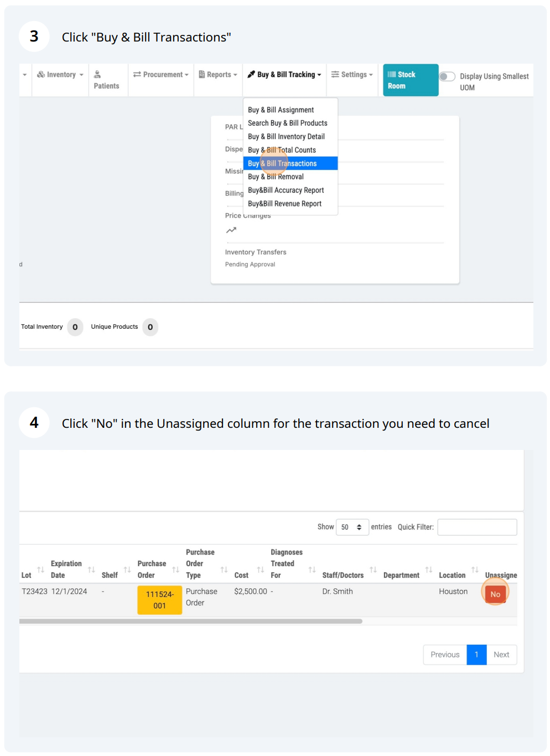
Task: Click sort arrows beside Shelf header
Action: [127, 569]
